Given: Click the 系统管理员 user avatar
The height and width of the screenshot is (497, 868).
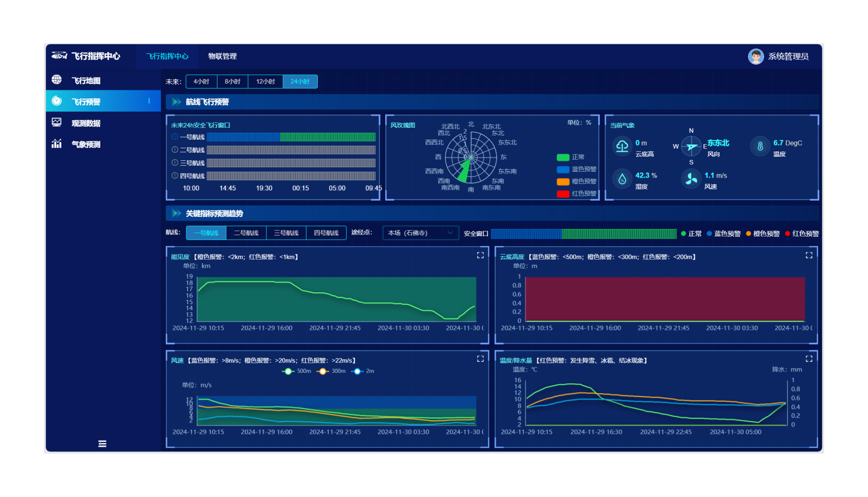Looking at the screenshot, I should (x=755, y=56).
